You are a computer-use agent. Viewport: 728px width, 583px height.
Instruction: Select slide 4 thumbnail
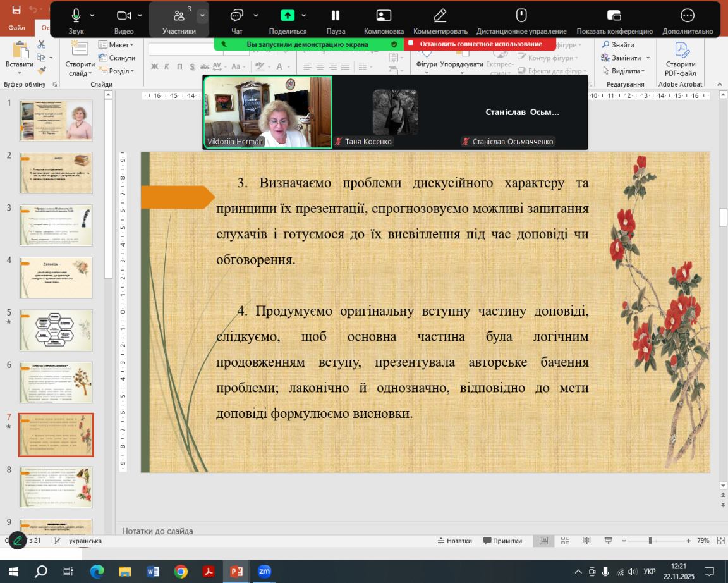(x=56, y=278)
